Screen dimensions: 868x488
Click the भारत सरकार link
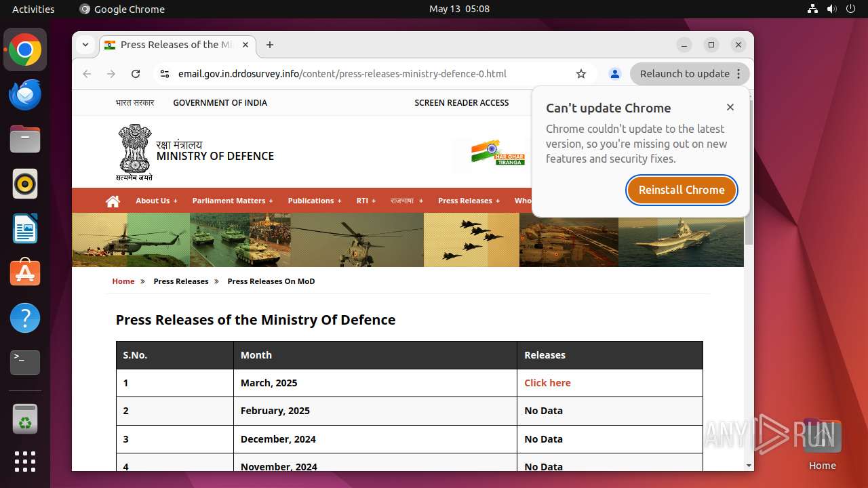pyautogui.click(x=135, y=103)
